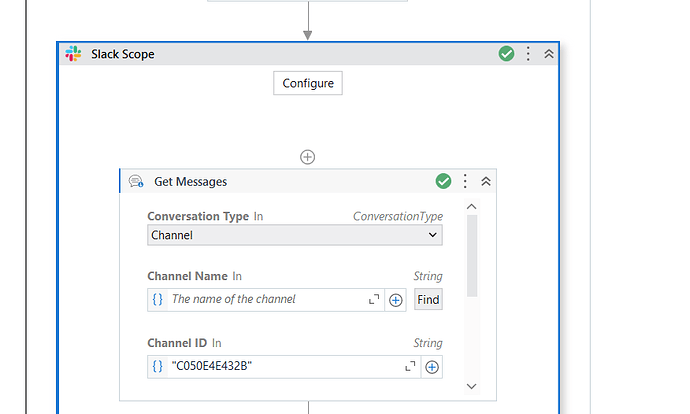Add an activity with the plus circle above Get Messages
The image size is (690, 414).
click(308, 157)
